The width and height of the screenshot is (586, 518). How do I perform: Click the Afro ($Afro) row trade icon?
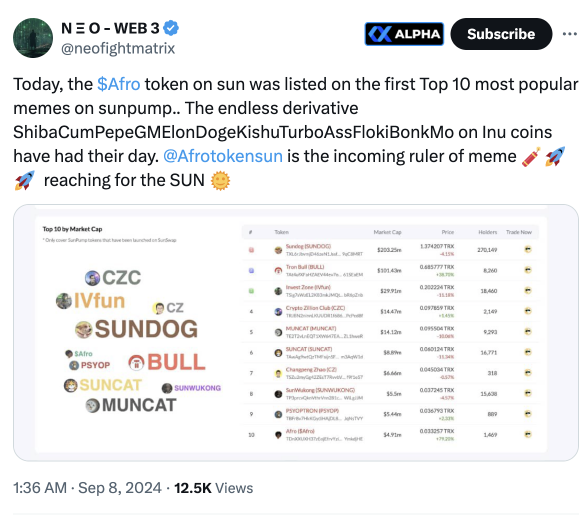(x=528, y=434)
